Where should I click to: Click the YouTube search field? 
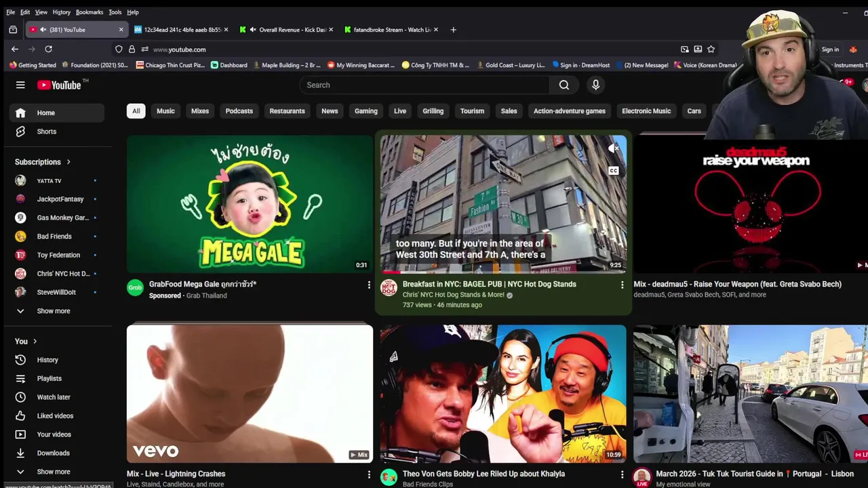(425, 85)
